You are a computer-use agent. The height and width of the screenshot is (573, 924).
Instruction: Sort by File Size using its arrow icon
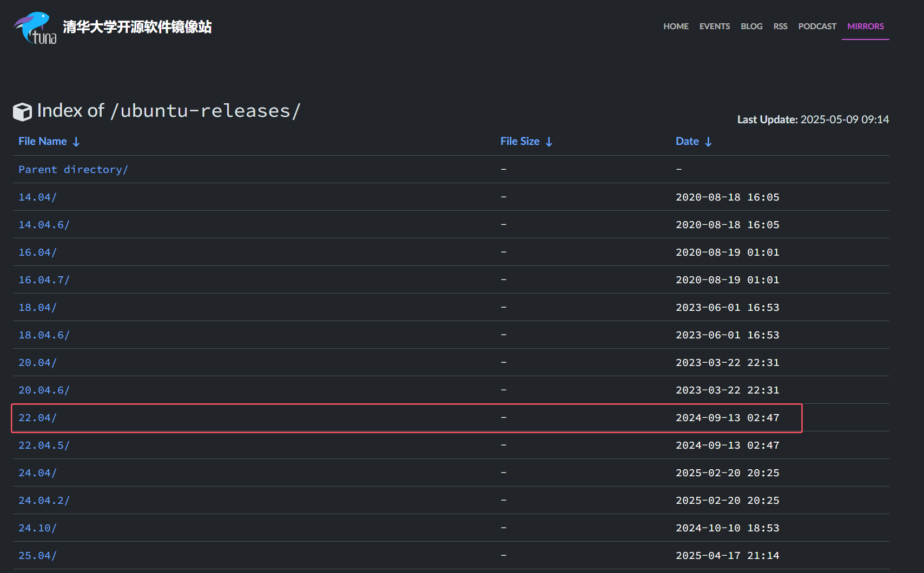tap(550, 141)
